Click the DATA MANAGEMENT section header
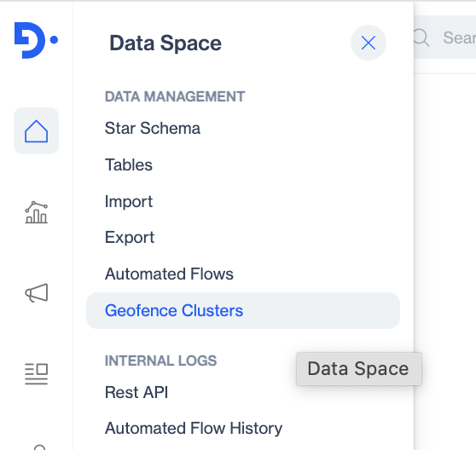Screen dimensions: 476x450 click(175, 96)
